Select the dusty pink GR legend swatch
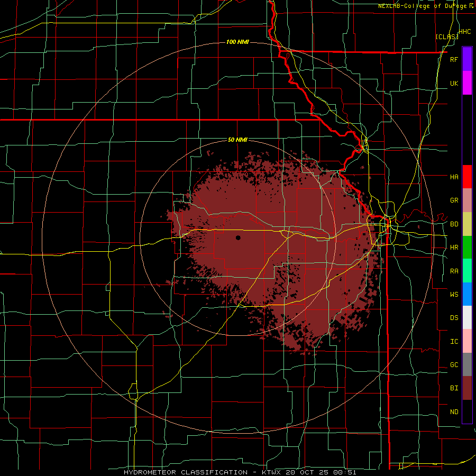 tap(467, 200)
